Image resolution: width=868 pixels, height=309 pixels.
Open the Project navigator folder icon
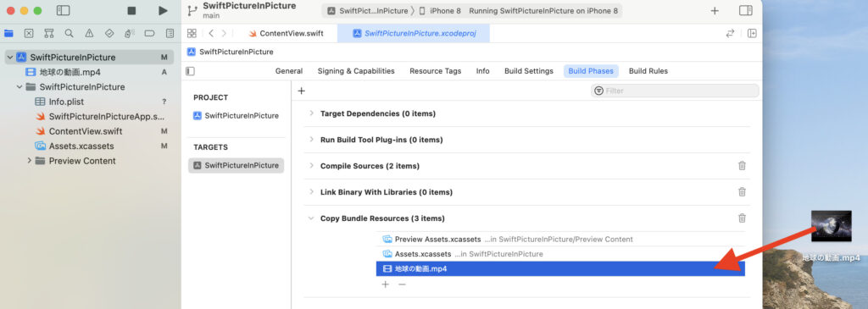click(8, 33)
